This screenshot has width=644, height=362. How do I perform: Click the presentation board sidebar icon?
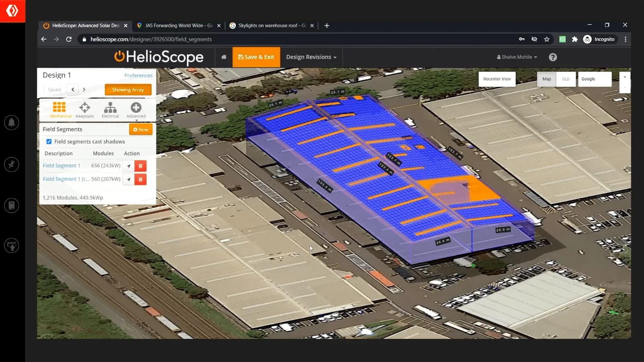click(12, 245)
